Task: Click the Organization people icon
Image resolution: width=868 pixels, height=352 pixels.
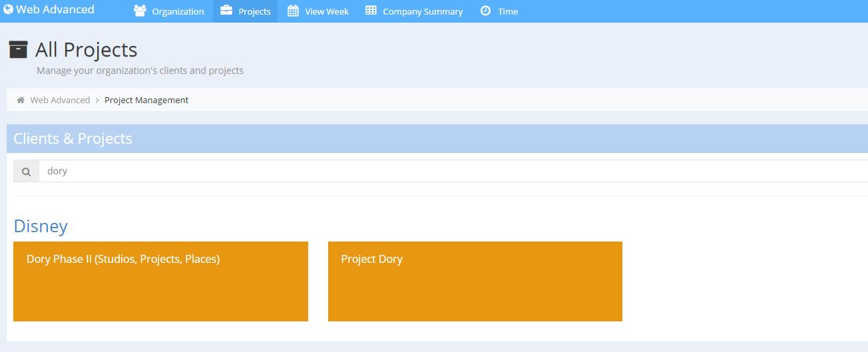Action: pos(140,11)
